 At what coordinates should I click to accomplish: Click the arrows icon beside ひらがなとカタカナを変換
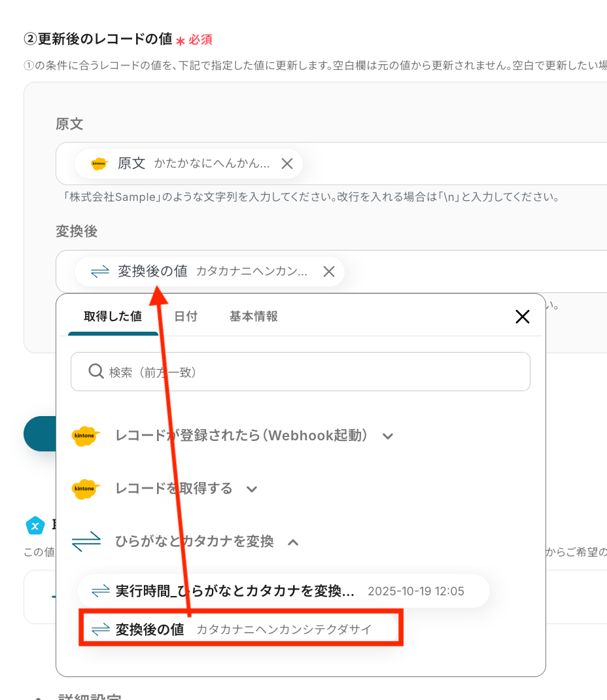coord(86,542)
